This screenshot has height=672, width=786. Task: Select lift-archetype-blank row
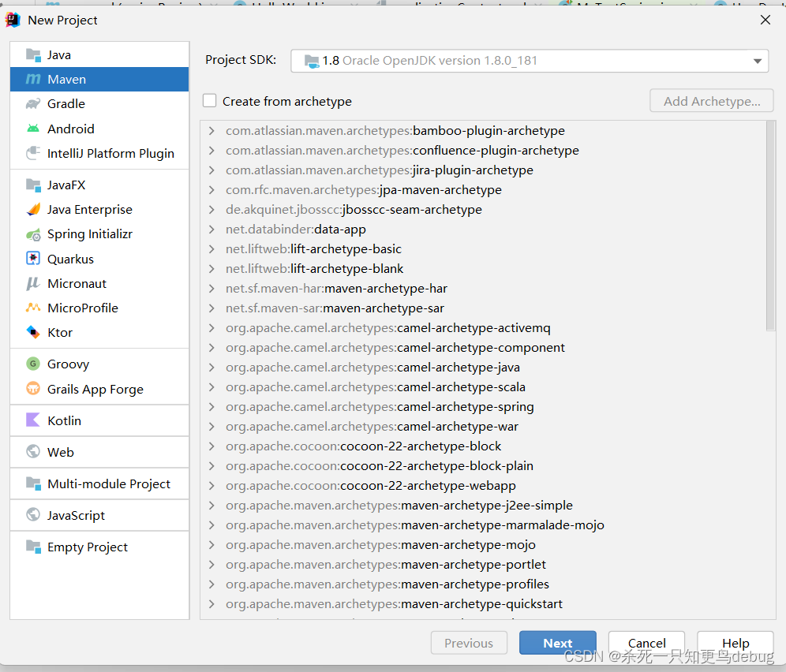[x=483, y=269]
